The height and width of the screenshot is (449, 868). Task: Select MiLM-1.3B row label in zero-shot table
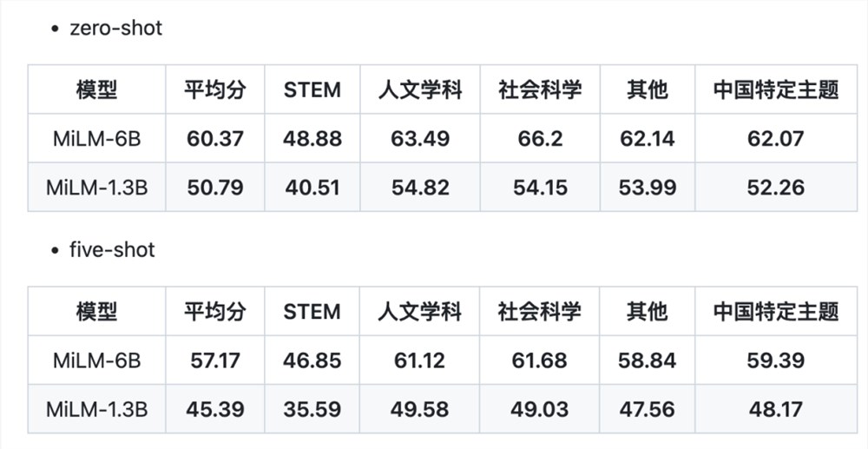(x=97, y=187)
